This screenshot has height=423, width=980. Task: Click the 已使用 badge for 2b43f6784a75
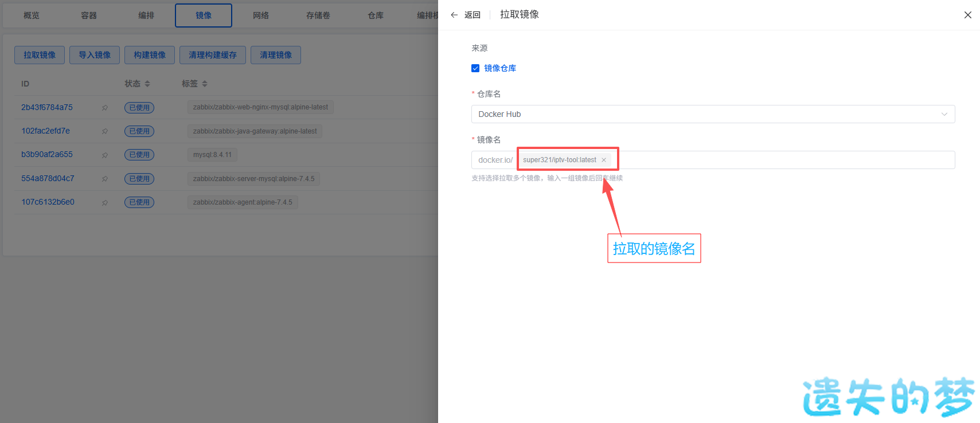coord(139,108)
